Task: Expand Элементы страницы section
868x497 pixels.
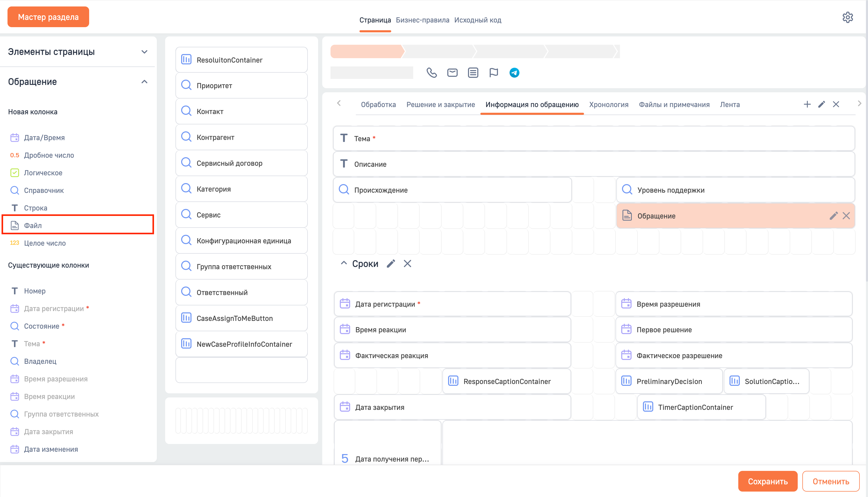Action: (x=144, y=52)
